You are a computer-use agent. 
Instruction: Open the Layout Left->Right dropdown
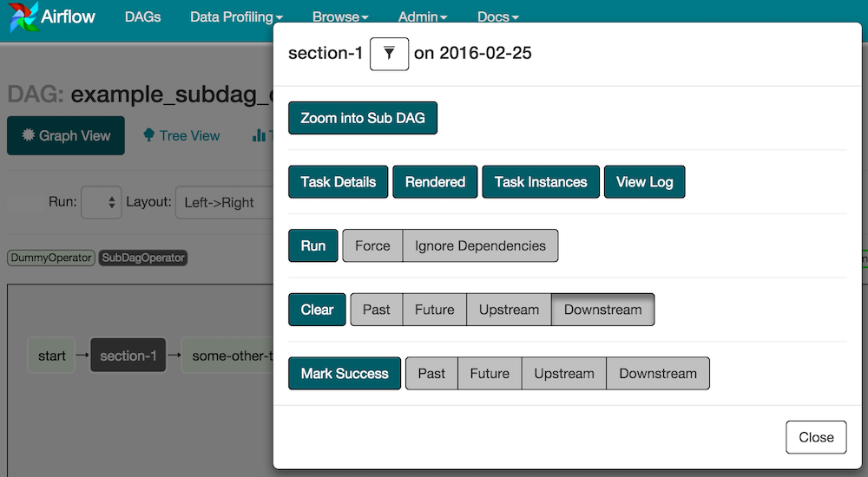224,203
